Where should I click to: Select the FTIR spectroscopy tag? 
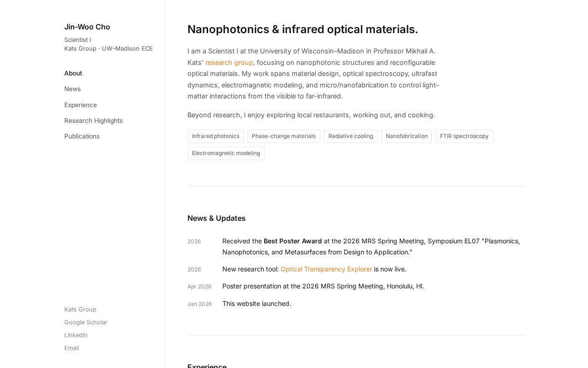pos(464,136)
